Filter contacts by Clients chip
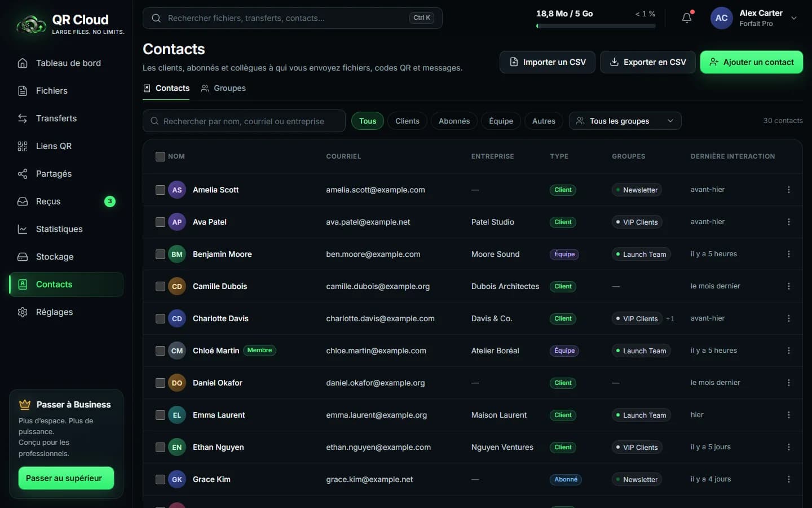Viewport: 812px width, 508px height. (x=407, y=121)
